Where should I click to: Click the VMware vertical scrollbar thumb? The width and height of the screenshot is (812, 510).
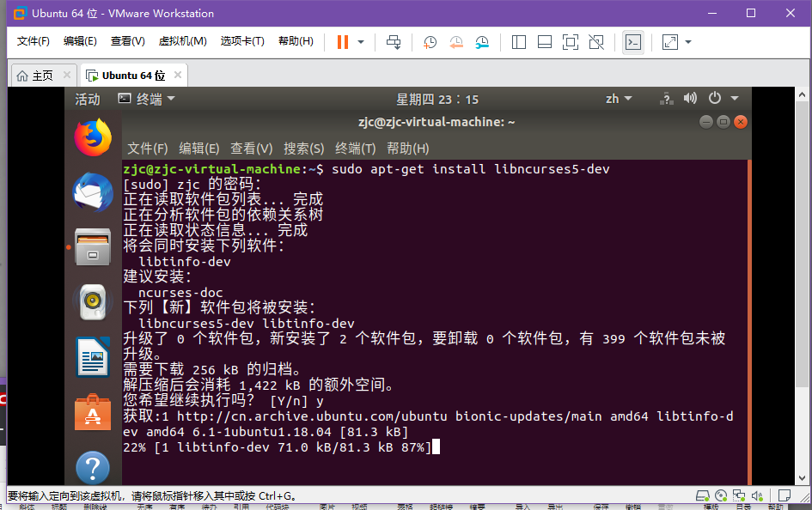click(x=802, y=244)
